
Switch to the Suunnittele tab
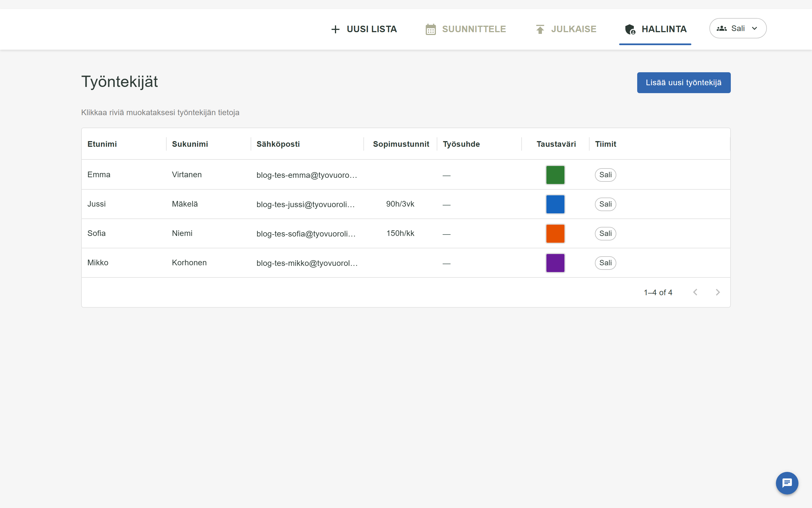(466, 29)
